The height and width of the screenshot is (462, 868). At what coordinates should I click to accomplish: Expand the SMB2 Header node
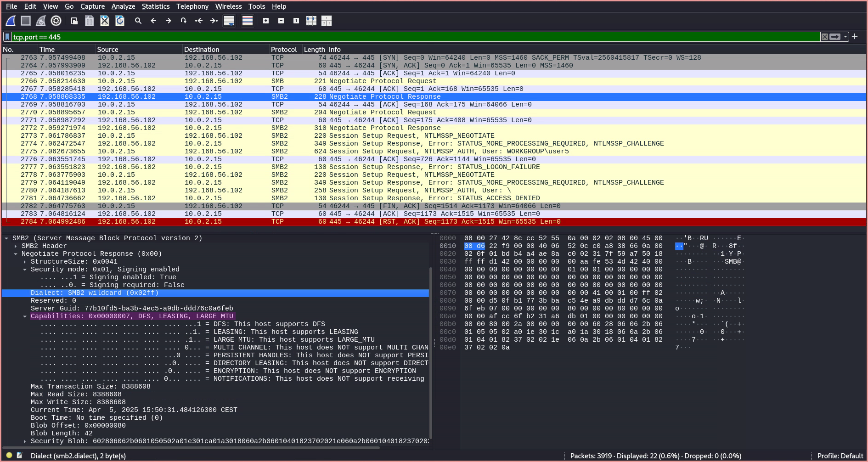click(16, 246)
